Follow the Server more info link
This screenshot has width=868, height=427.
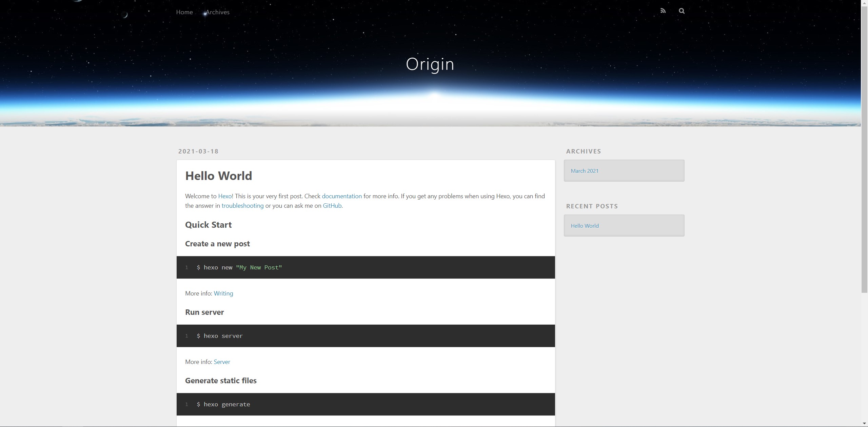tap(222, 362)
